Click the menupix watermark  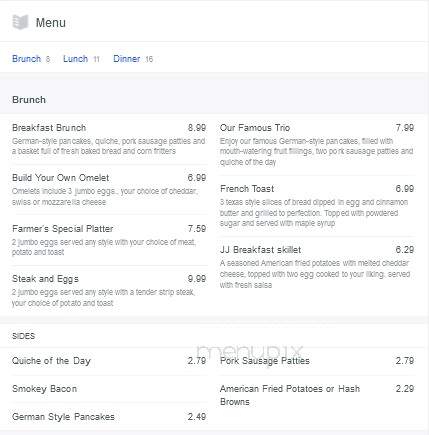coord(249,352)
